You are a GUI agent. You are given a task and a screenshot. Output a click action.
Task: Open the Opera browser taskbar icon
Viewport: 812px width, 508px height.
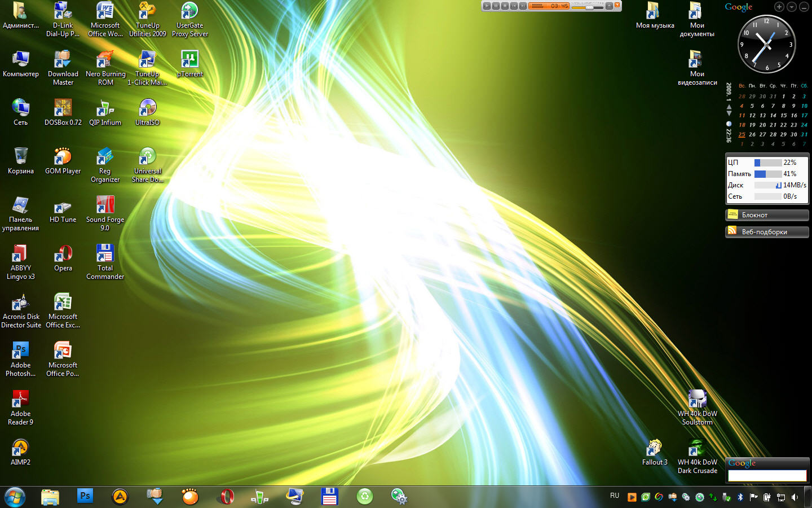tap(227, 497)
